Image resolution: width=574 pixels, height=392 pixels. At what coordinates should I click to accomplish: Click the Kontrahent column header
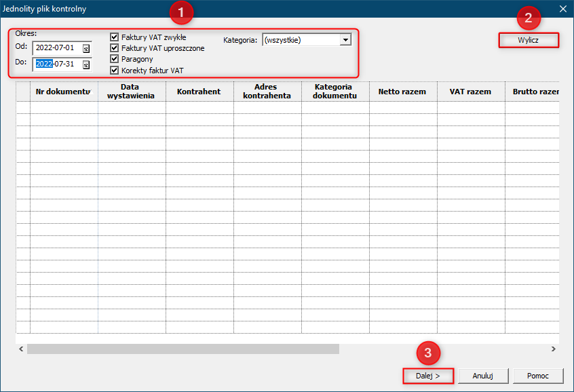pyautogui.click(x=199, y=92)
